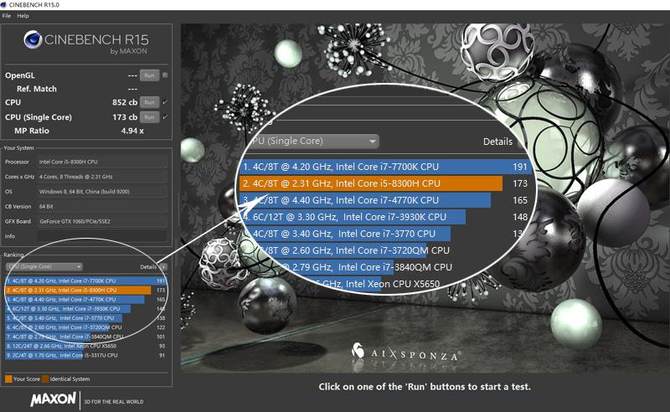Screen dimensions: 670x412
Task: Click the AIXSPONZA logo in render view
Action: tap(406, 353)
